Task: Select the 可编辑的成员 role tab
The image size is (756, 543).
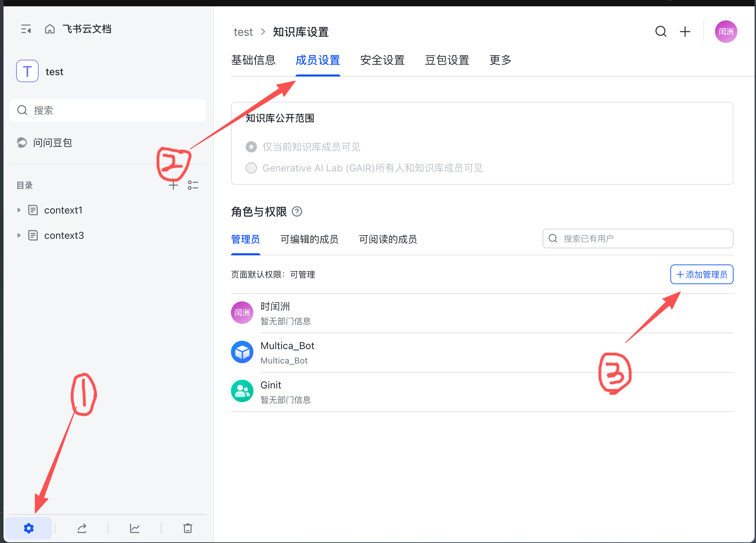Action: pos(309,239)
